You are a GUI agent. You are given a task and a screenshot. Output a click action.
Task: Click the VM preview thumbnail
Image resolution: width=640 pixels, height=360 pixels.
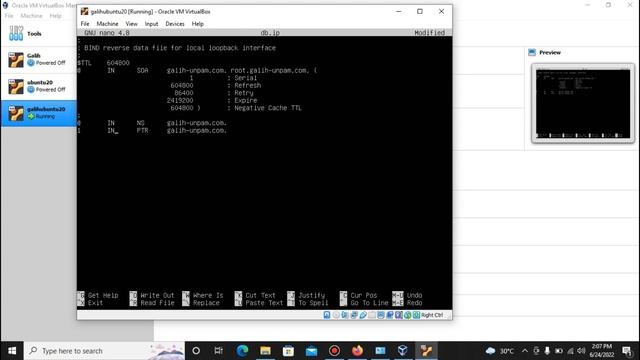583,103
